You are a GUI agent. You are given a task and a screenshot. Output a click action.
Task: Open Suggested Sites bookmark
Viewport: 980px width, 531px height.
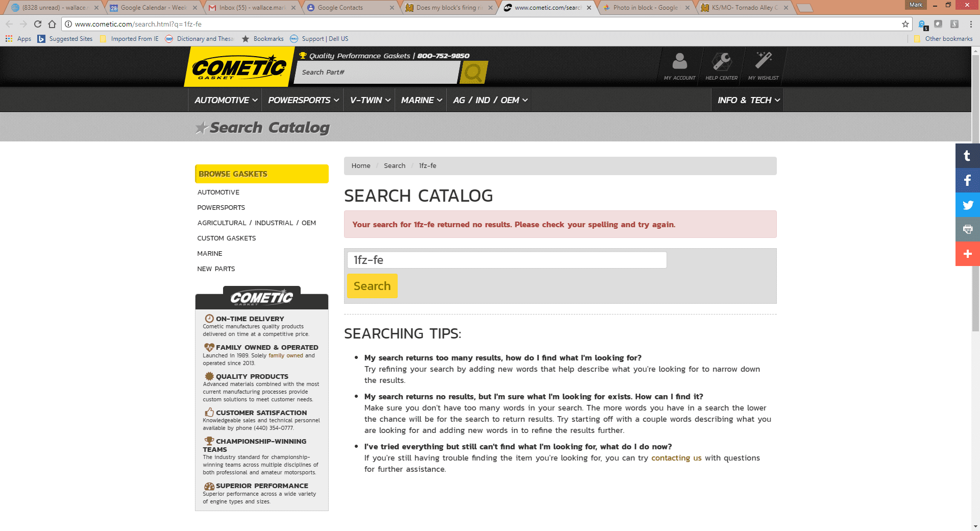(x=65, y=39)
